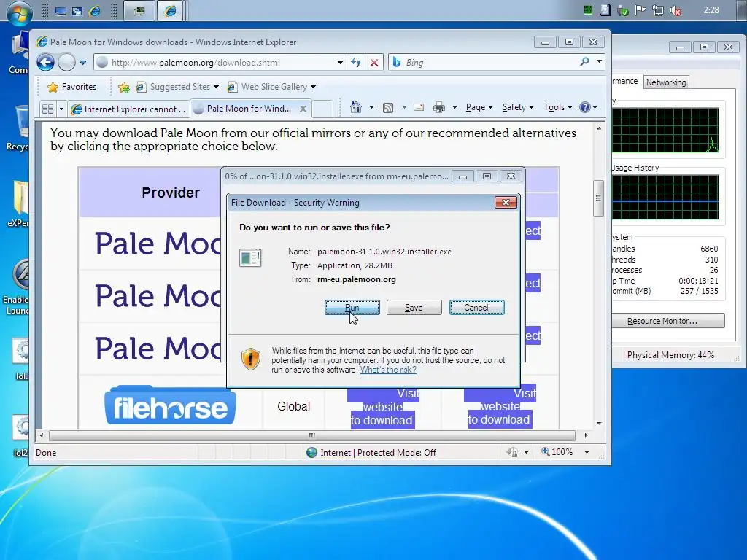Close the Security Warning dialog with red X

[506, 203]
